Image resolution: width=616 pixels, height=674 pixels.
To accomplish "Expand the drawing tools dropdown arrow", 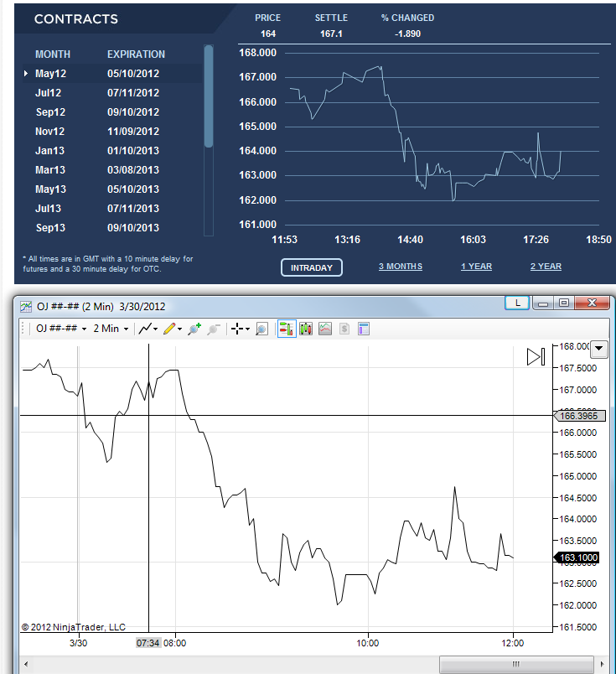I will [x=179, y=329].
